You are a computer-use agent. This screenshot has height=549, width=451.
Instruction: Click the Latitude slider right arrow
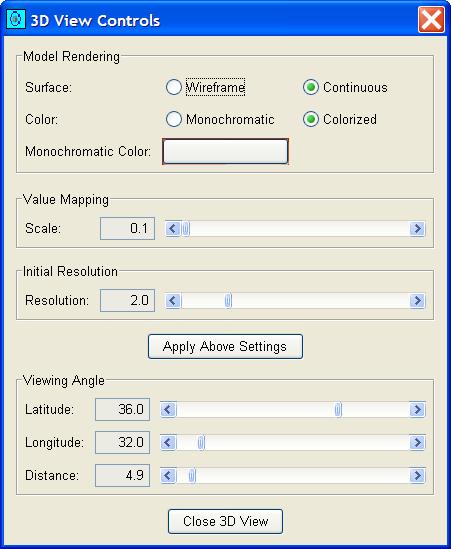point(417,409)
